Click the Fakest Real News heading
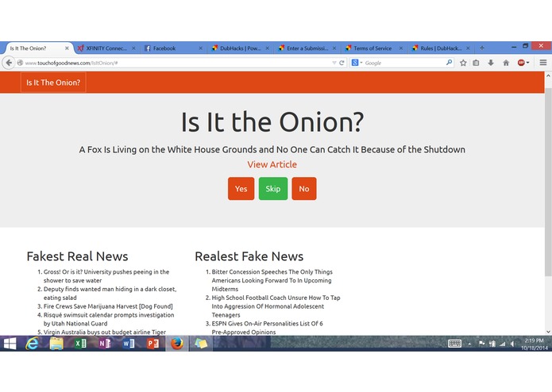 coord(78,256)
